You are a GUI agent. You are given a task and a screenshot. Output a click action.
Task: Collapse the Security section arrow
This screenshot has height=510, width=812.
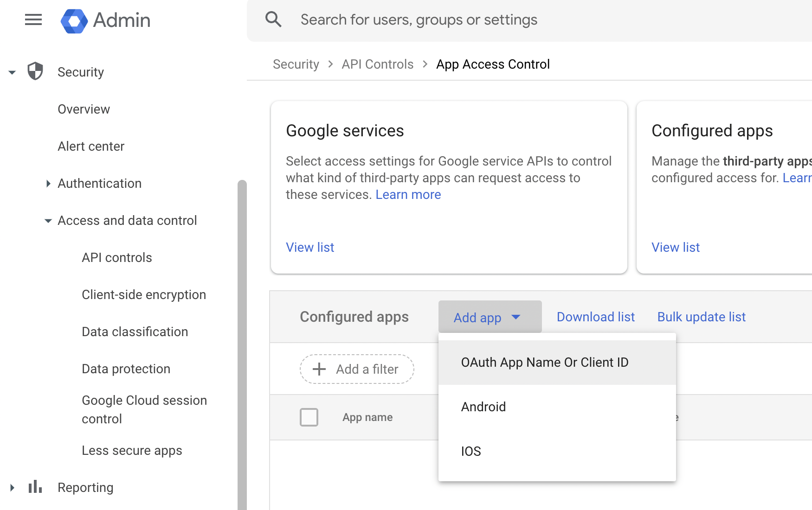point(12,72)
